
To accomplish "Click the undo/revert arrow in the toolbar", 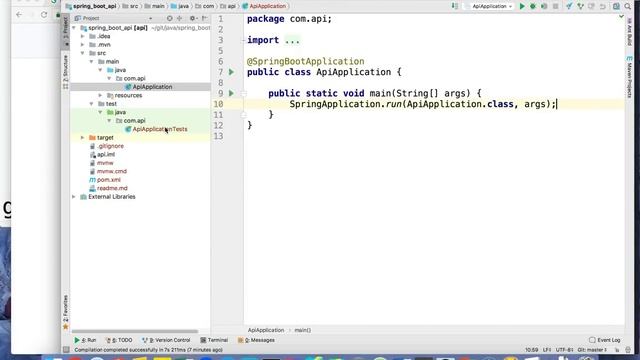I will 602,6.
